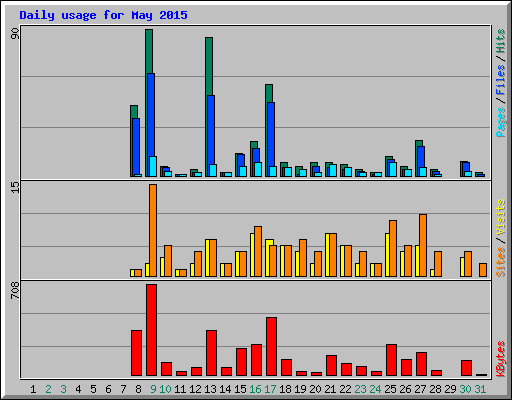This screenshot has height=400, width=512.
Task: Click the red KBytes bar for day 15
Action: click(x=241, y=362)
